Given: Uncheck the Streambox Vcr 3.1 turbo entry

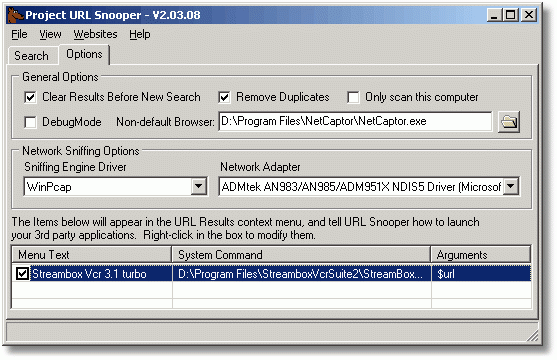Looking at the screenshot, I should [x=22, y=274].
